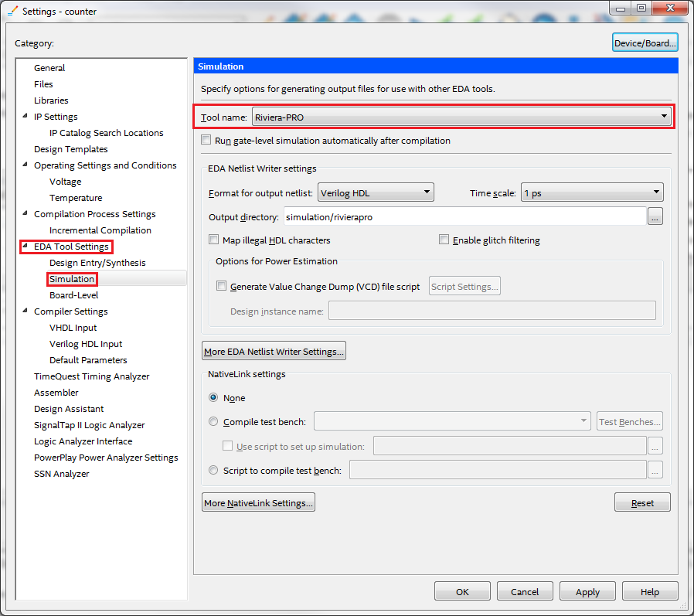This screenshot has width=694, height=616.
Task: Click the Apply button
Action: pos(587,592)
